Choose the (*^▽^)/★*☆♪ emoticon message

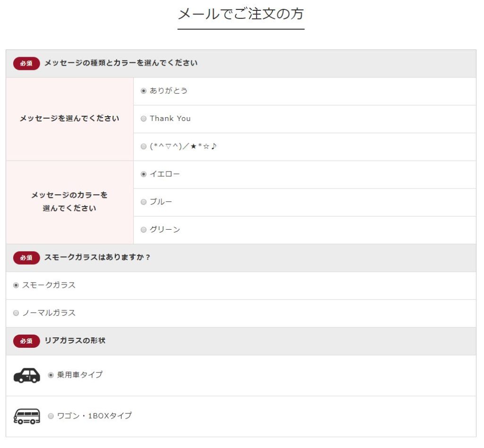click(x=144, y=146)
